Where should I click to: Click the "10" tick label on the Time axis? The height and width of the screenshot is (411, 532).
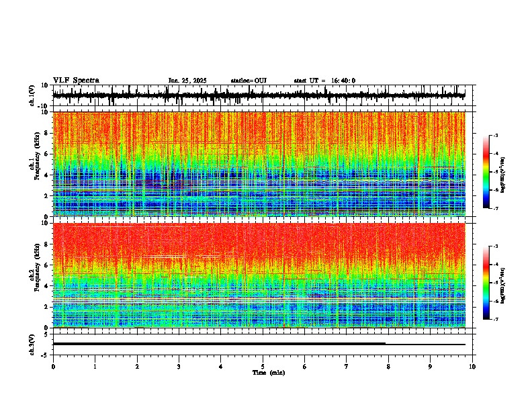point(472,367)
